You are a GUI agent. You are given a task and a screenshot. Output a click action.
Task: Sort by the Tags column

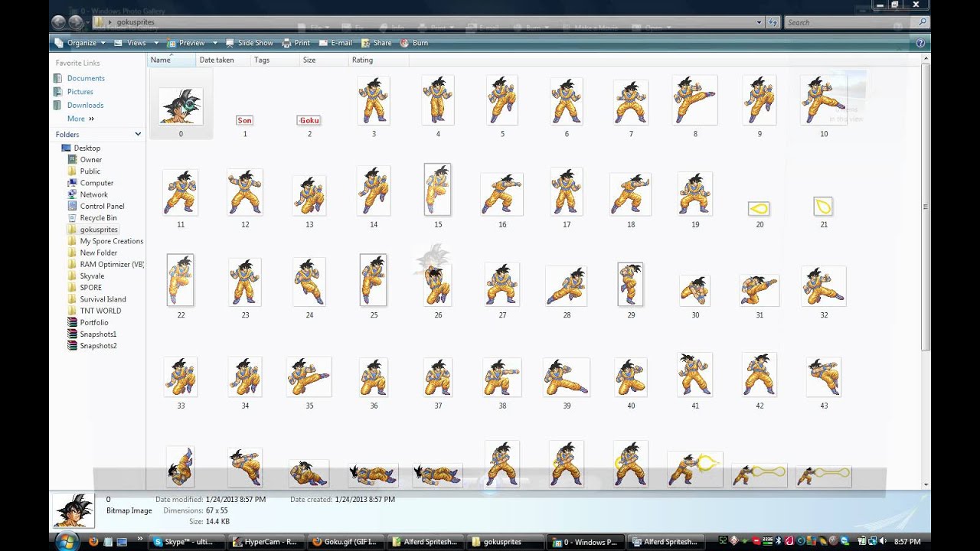(x=275, y=60)
